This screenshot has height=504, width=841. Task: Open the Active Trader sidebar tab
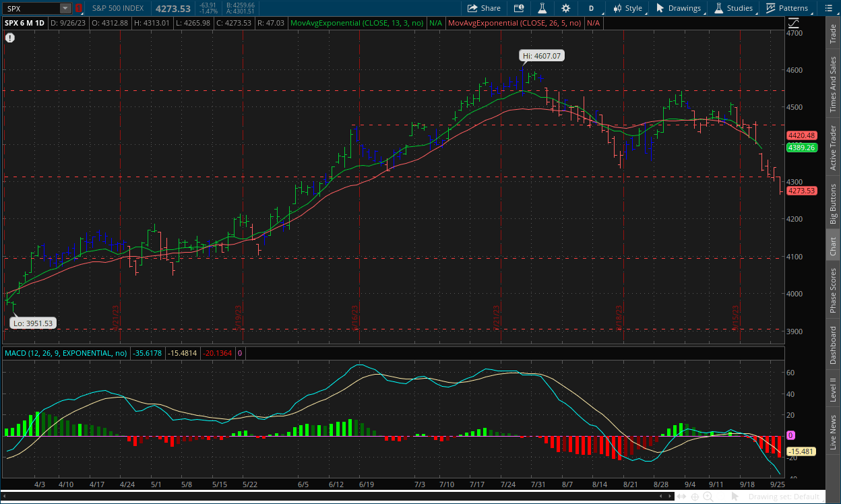click(834, 148)
